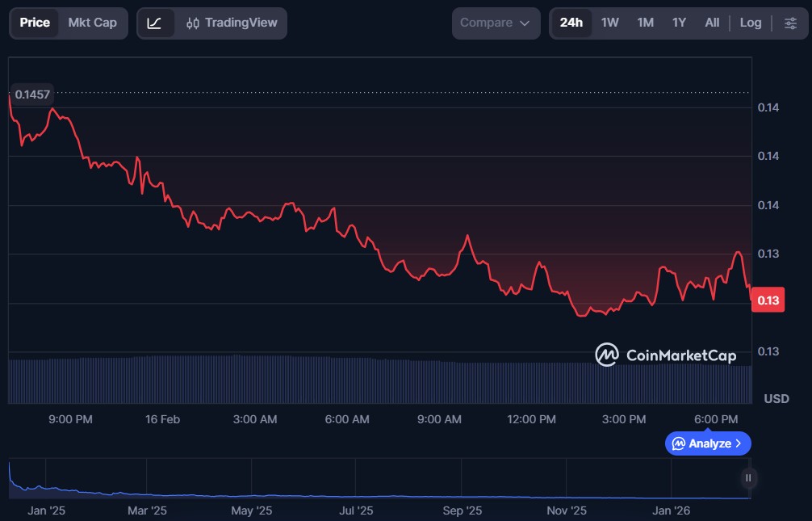
Task: Click the USD currency label
Action: 776,399
